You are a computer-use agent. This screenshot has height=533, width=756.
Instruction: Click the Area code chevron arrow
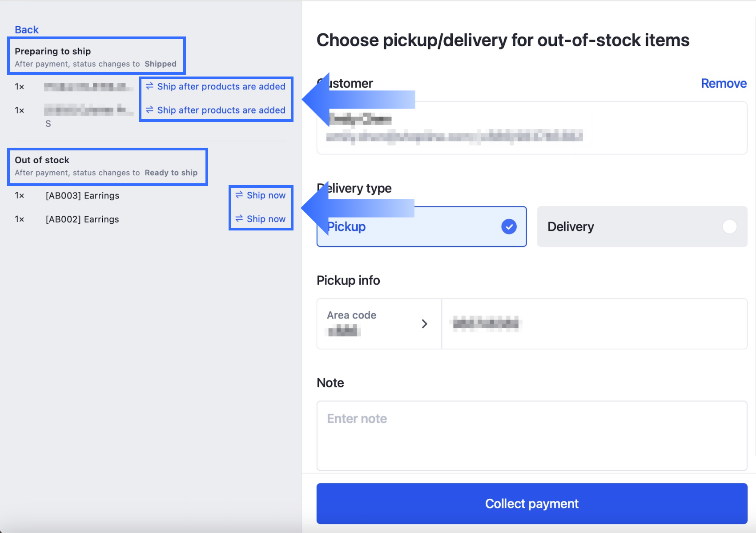click(x=424, y=324)
